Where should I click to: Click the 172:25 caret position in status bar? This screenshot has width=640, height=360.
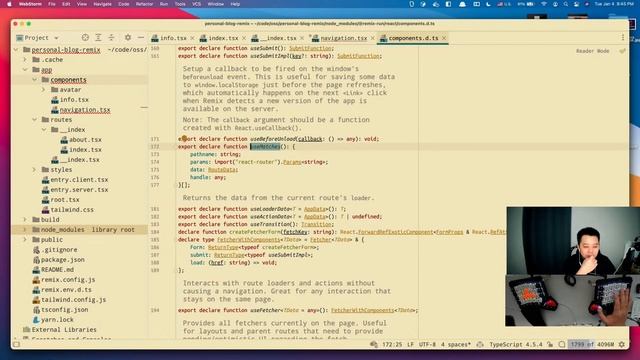[392, 344]
